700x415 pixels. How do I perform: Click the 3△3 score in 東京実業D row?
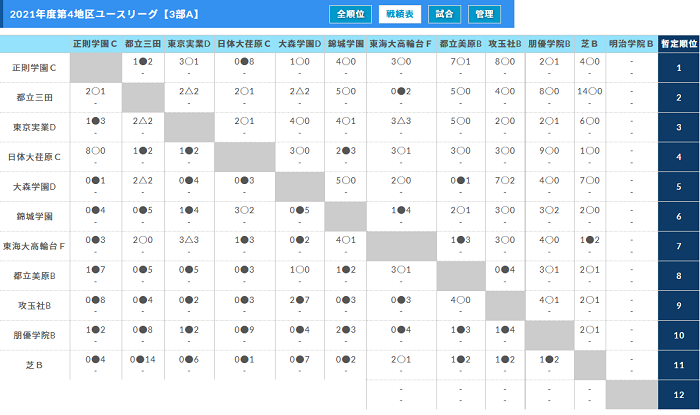(x=401, y=121)
